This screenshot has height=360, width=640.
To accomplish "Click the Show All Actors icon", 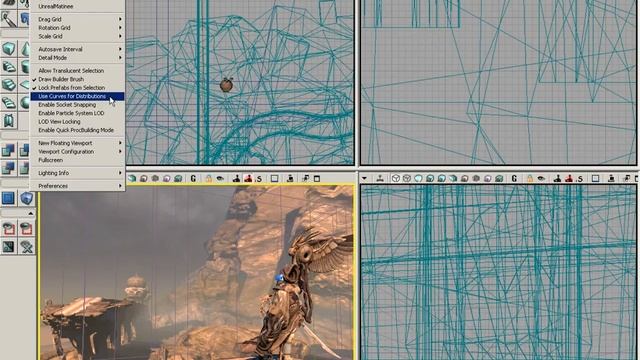I will point(27,247).
